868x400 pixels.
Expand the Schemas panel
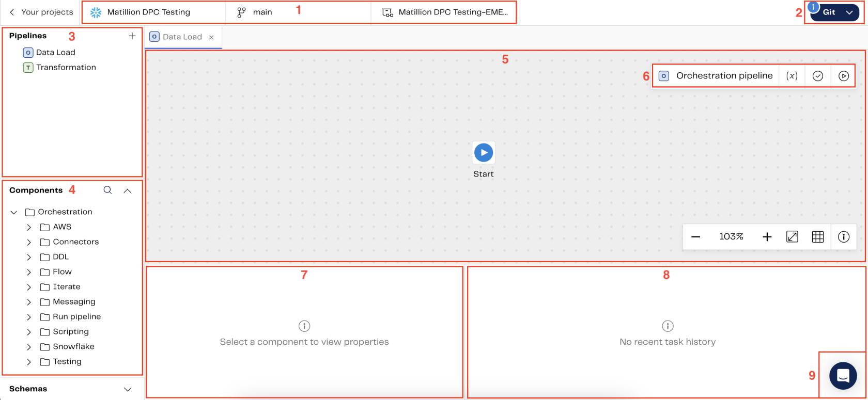tap(128, 389)
